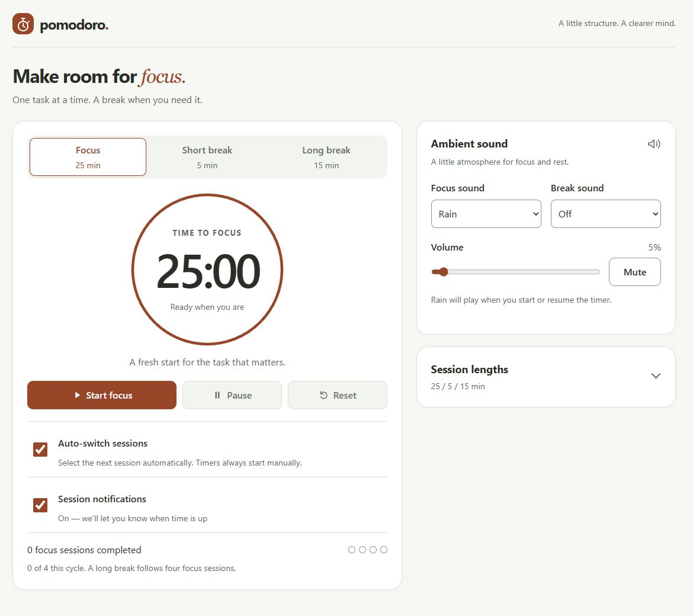
Task: Click the 'Ambient sound' heading
Action: pyautogui.click(x=469, y=144)
